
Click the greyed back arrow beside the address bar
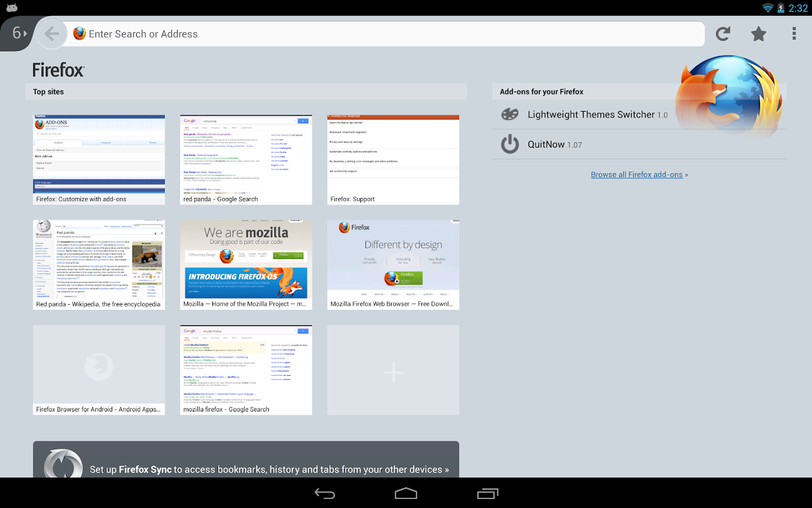(51, 33)
